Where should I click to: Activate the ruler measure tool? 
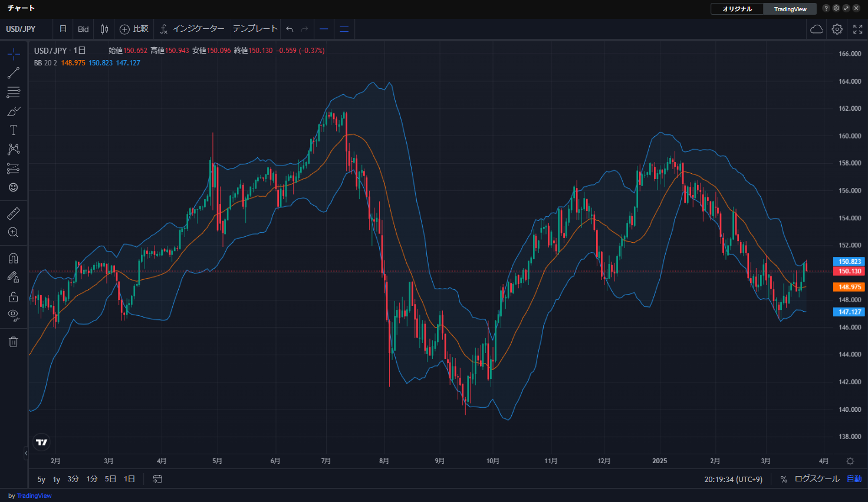[13, 213]
